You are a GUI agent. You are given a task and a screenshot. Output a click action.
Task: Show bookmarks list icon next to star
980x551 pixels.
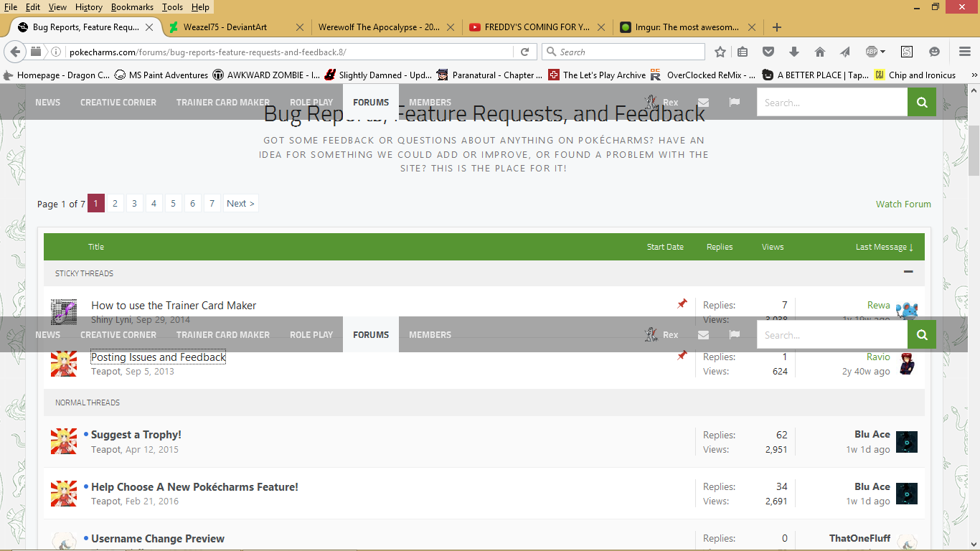(743, 52)
